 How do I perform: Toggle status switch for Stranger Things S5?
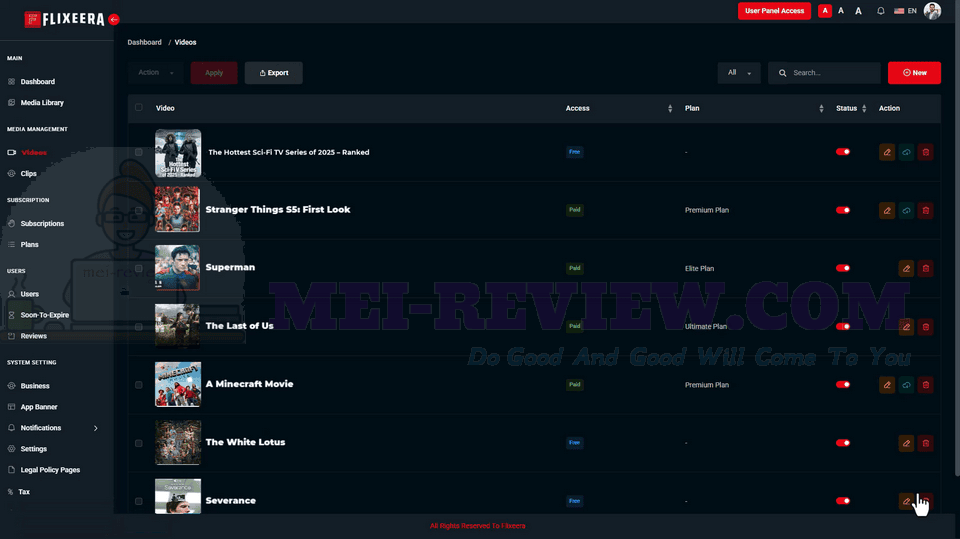[x=843, y=210]
